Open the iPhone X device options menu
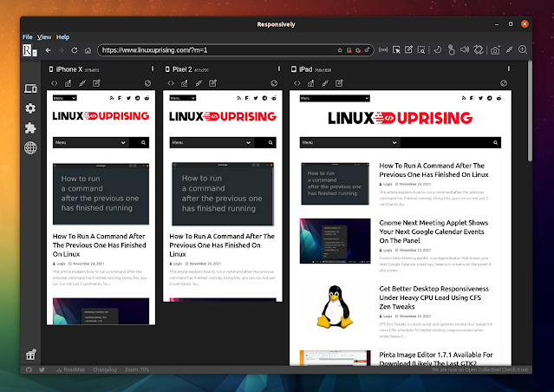The width and height of the screenshot is (554, 392). pyautogui.click(x=153, y=69)
